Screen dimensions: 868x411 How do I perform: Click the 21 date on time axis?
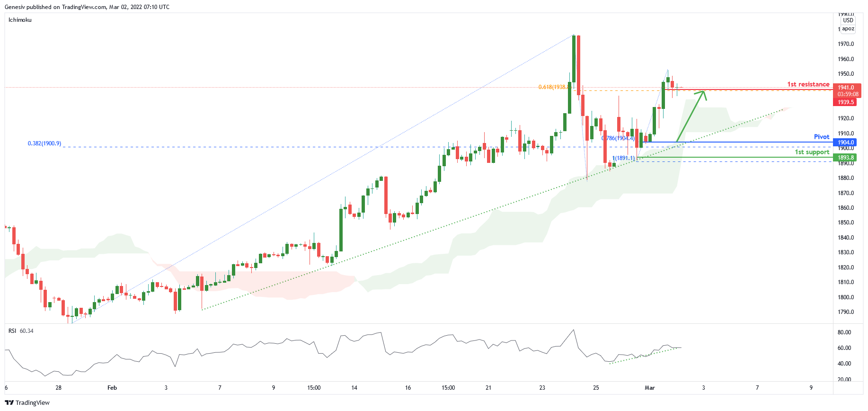click(x=488, y=388)
